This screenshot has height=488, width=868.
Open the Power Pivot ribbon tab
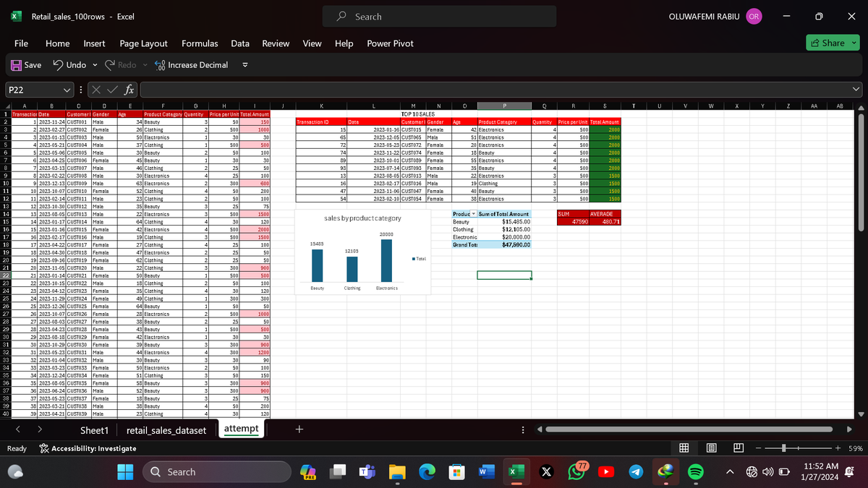click(391, 43)
